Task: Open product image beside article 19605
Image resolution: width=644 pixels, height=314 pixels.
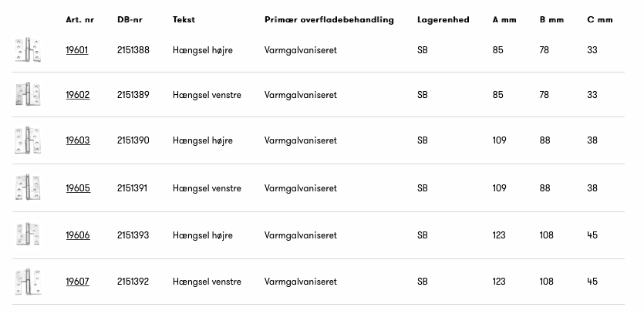Action: (x=29, y=187)
